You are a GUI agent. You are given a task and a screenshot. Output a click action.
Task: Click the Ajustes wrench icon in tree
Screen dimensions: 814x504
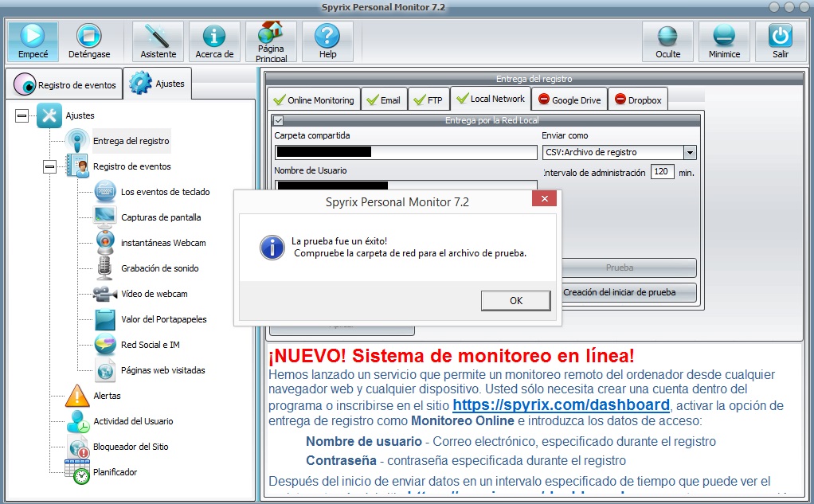49,115
